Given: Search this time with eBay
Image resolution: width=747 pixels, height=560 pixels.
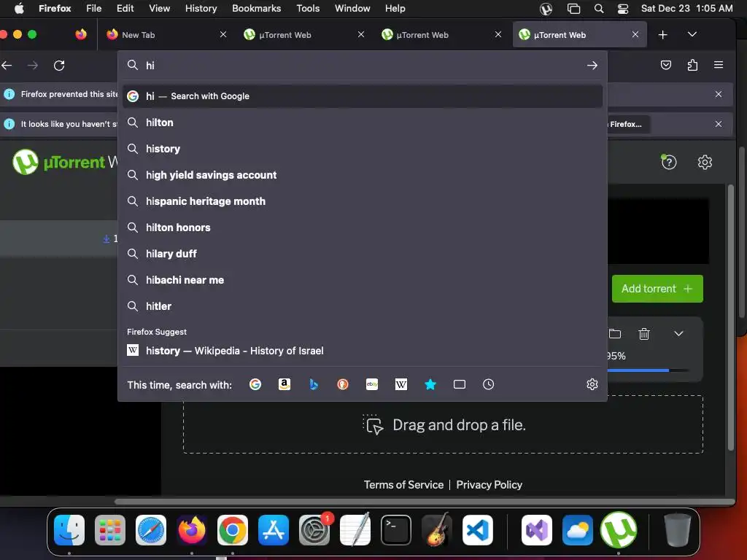Looking at the screenshot, I should click(371, 384).
